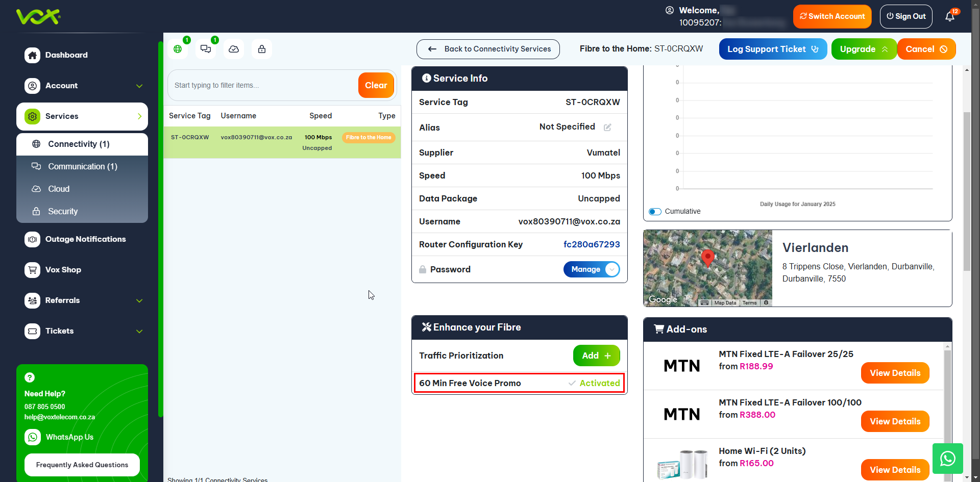Toggle the Password Manage switch
980x482 pixels.
[x=591, y=269]
